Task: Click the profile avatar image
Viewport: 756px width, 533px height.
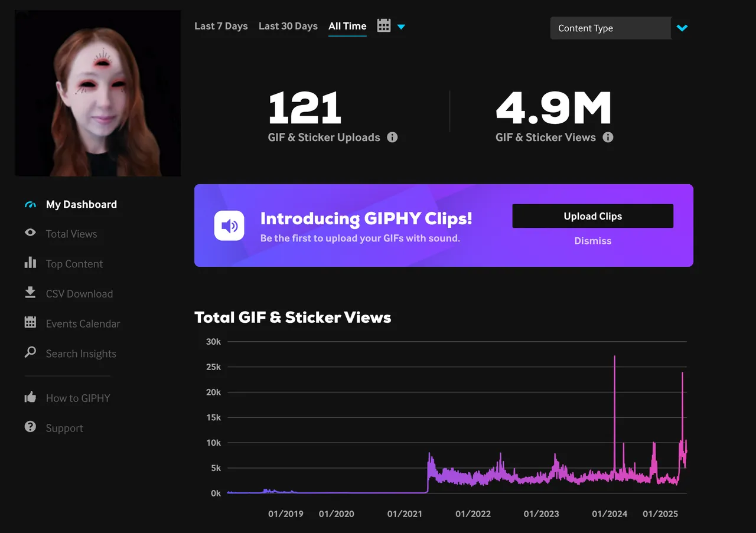Action: [x=97, y=93]
